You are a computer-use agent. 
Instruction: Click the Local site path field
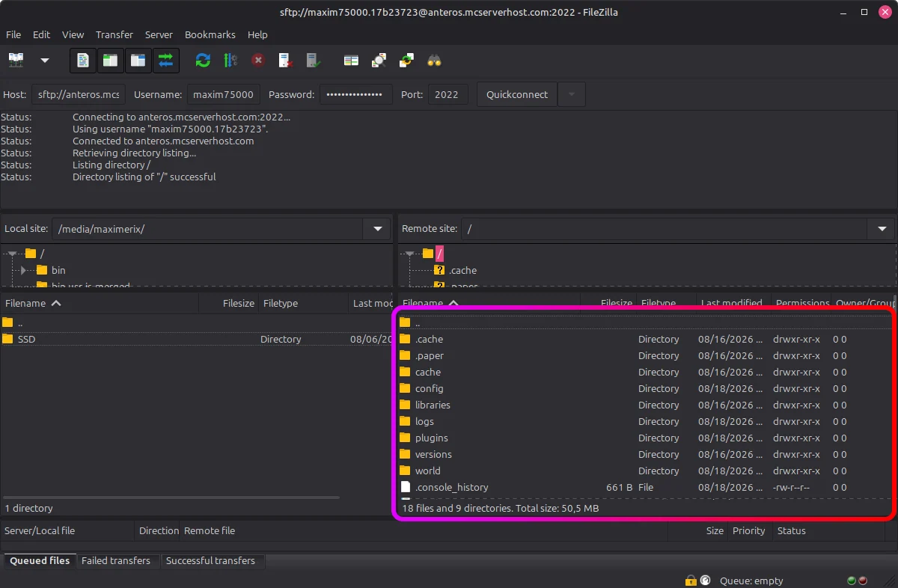208,229
